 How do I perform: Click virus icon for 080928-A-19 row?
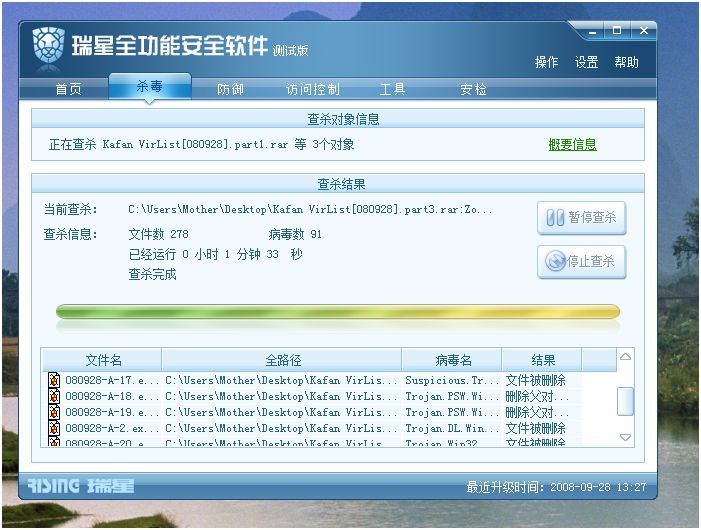coord(54,412)
